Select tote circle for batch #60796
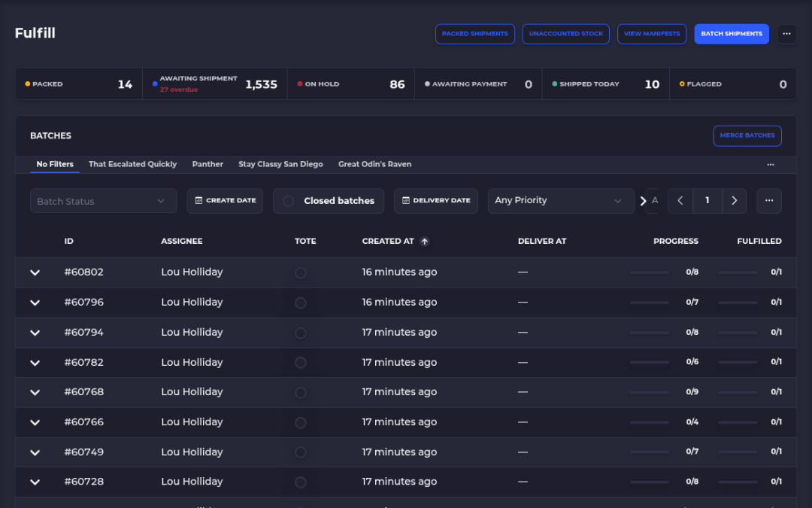This screenshot has width=812, height=508. tap(300, 303)
